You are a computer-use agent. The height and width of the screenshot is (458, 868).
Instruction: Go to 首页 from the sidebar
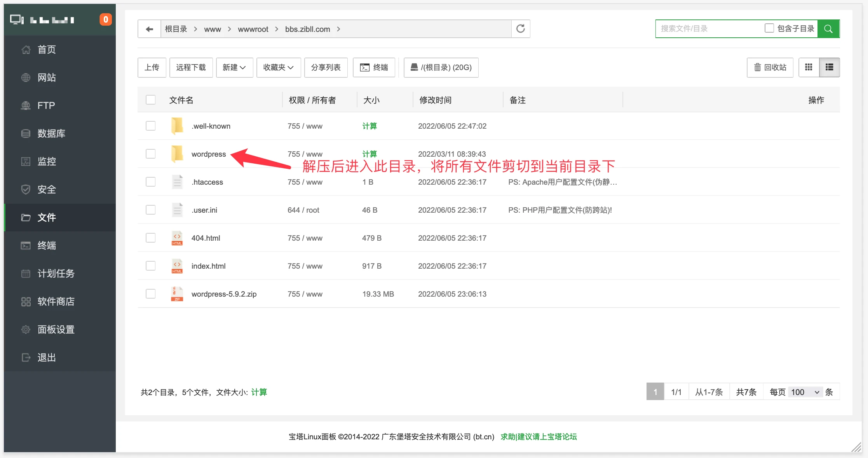click(46, 49)
